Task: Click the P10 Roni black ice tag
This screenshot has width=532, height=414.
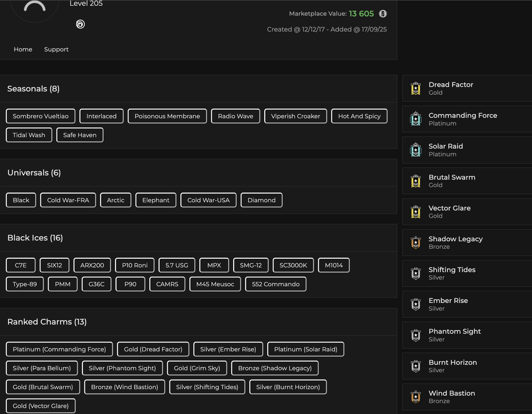Action: [135, 265]
